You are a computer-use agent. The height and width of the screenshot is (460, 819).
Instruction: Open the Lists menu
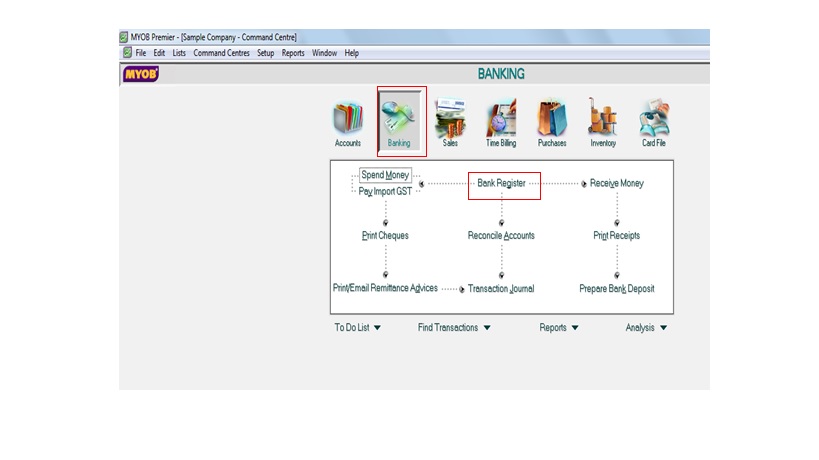click(179, 53)
